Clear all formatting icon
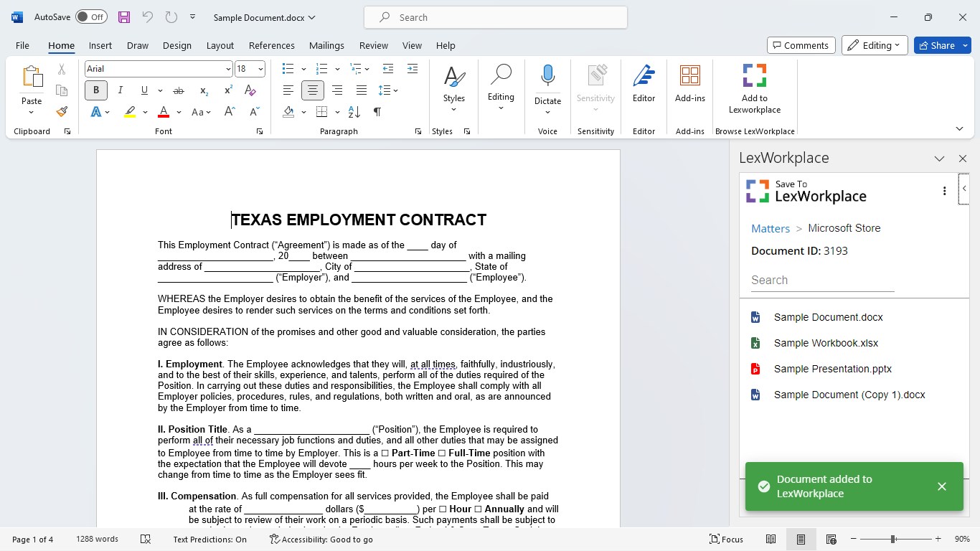Image resolution: width=980 pixels, height=551 pixels. 250,90
